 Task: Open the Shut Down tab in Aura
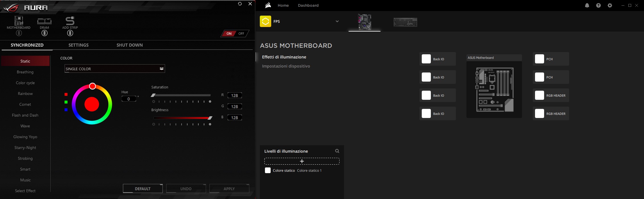click(130, 45)
